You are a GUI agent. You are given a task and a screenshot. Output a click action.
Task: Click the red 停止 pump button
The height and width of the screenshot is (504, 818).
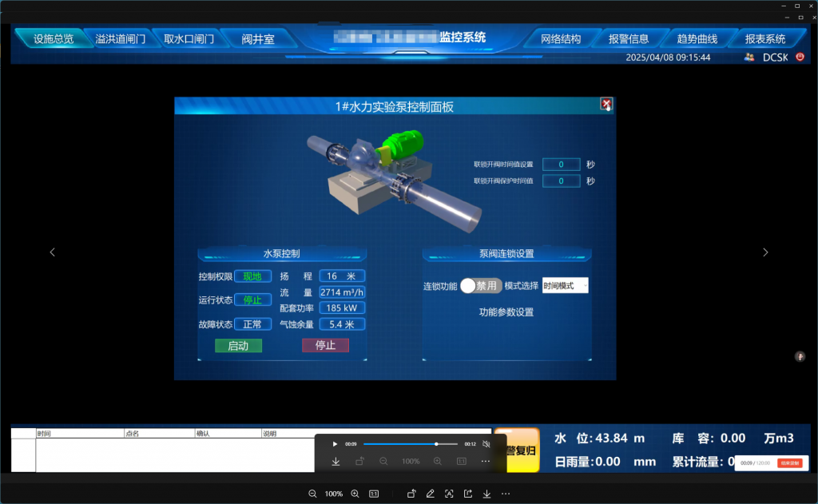point(326,345)
